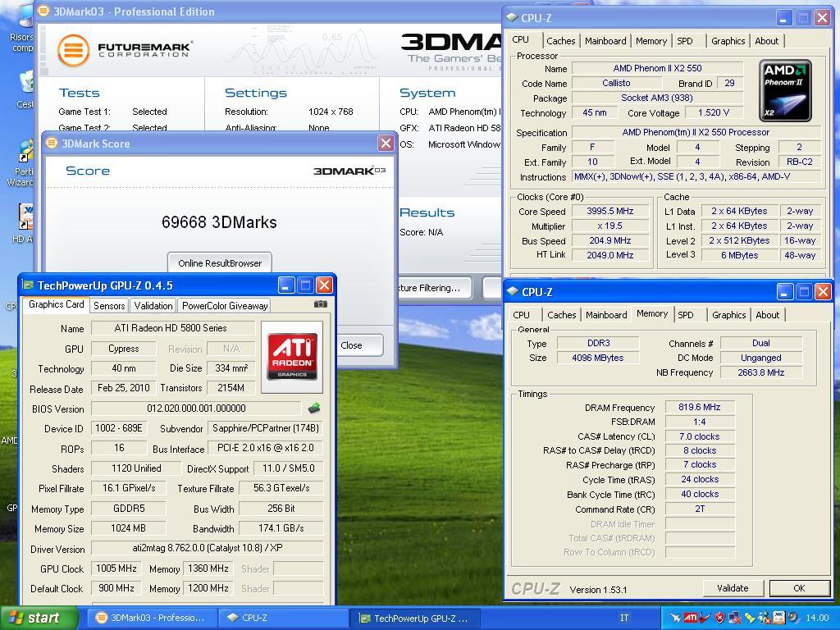Click the Online ResultBrowser button
The image size is (840, 630).
tap(220, 263)
